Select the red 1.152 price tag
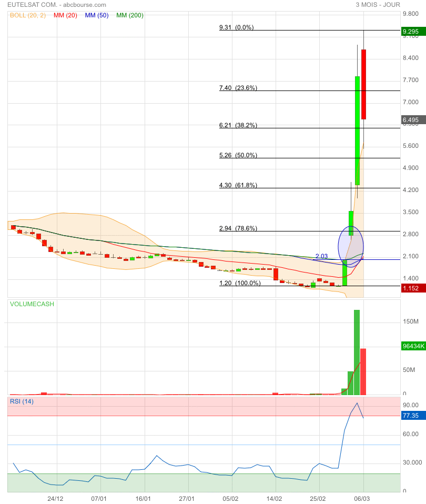 point(413,288)
